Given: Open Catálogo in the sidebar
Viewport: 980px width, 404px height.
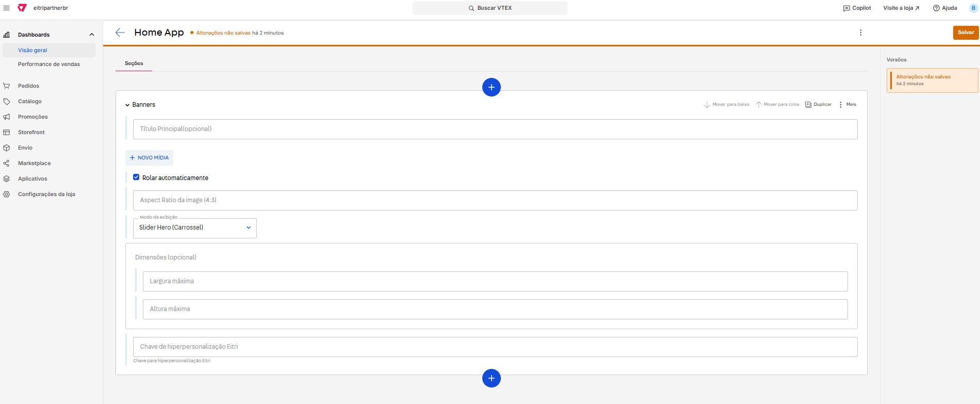Looking at the screenshot, I should [x=30, y=102].
